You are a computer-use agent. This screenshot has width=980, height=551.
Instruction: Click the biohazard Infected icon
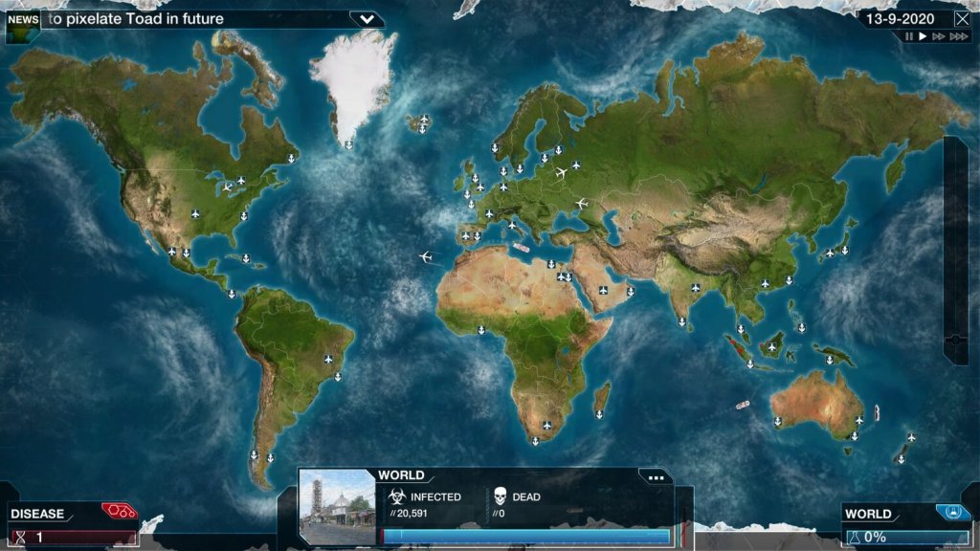coord(397,496)
